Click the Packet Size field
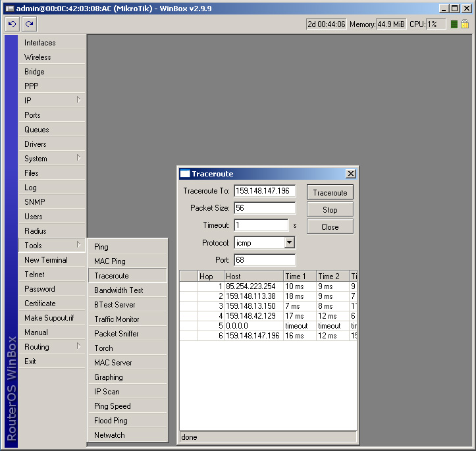Screen dimensions: 476x451 pyautogui.click(x=265, y=208)
